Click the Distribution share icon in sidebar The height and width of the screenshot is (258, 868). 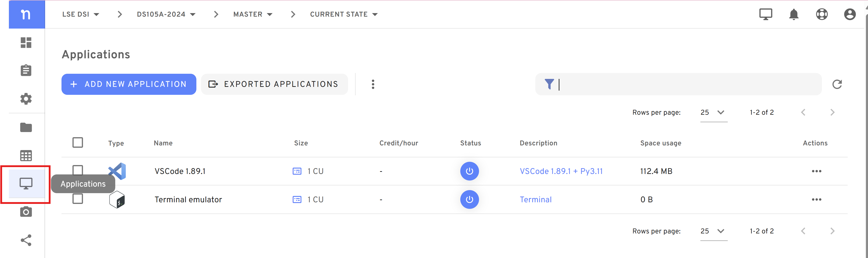click(x=26, y=240)
